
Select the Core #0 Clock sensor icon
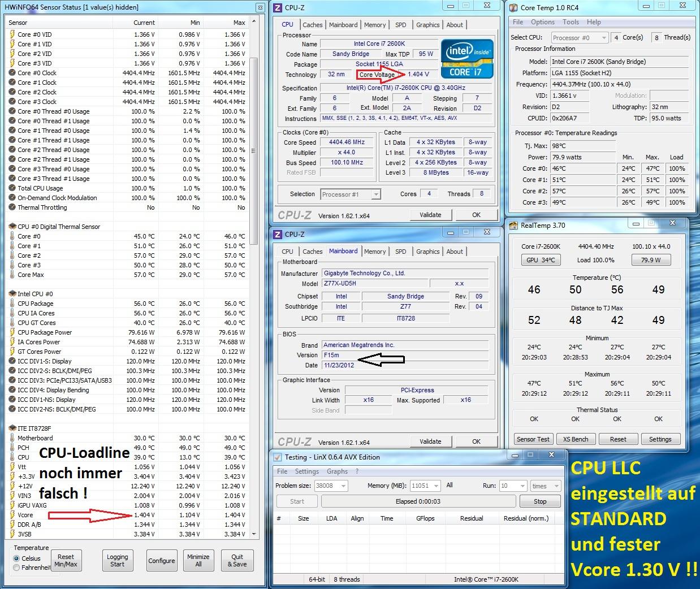(12, 72)
